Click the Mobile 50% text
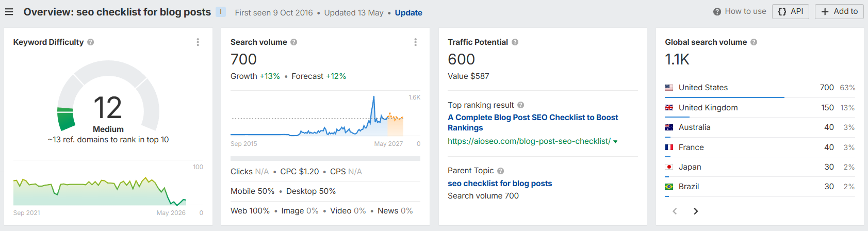The width and height of the screenshot is (868, 231). click(252, 191)
